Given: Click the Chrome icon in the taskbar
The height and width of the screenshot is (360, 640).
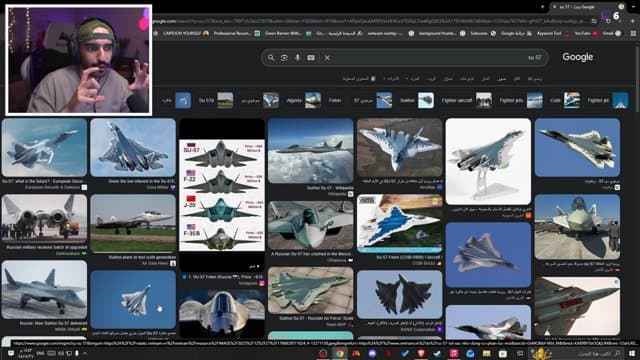Looking at the screenshot, I should (x=339, y=353).
